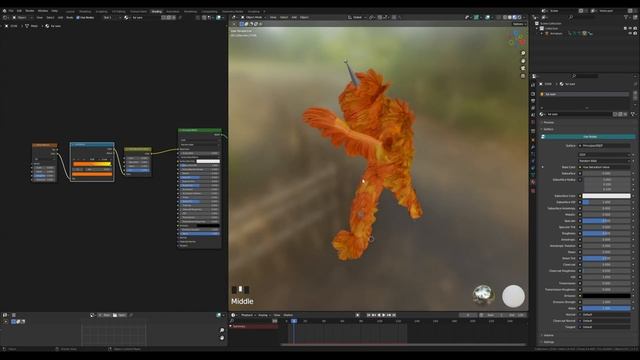Open Surface shader Principled BSDF selector
This screenshot has height=360, width=640.
604,145
